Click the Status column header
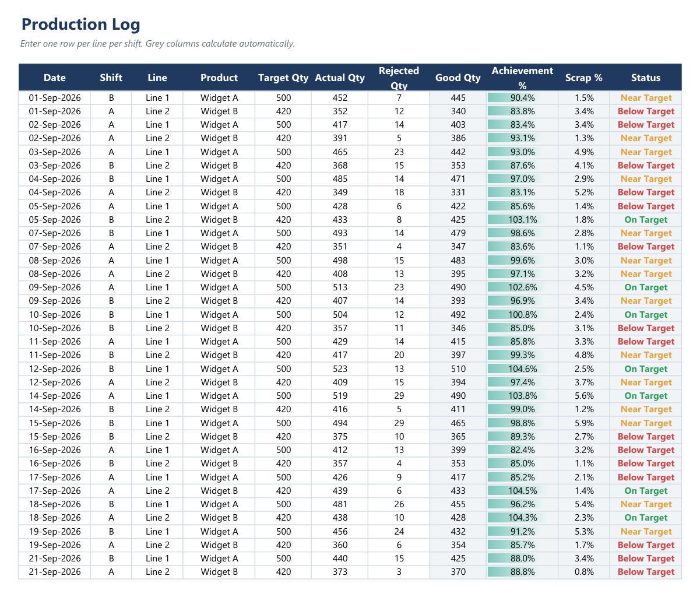 [646, 78]
